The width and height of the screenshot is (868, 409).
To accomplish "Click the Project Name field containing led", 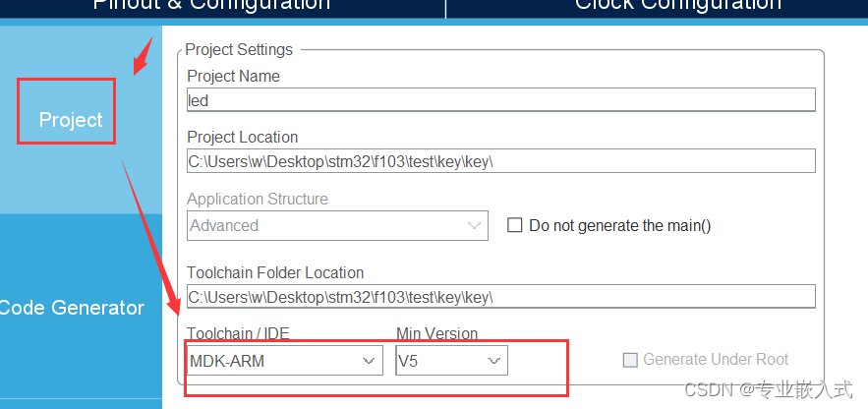I will [500, 100].
